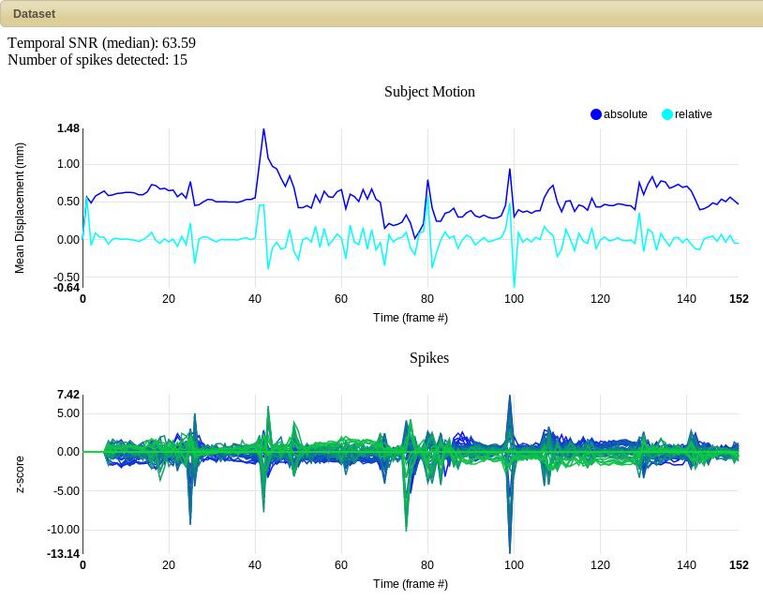Click the spike trough near frame 25

click(x=190, y=523)
